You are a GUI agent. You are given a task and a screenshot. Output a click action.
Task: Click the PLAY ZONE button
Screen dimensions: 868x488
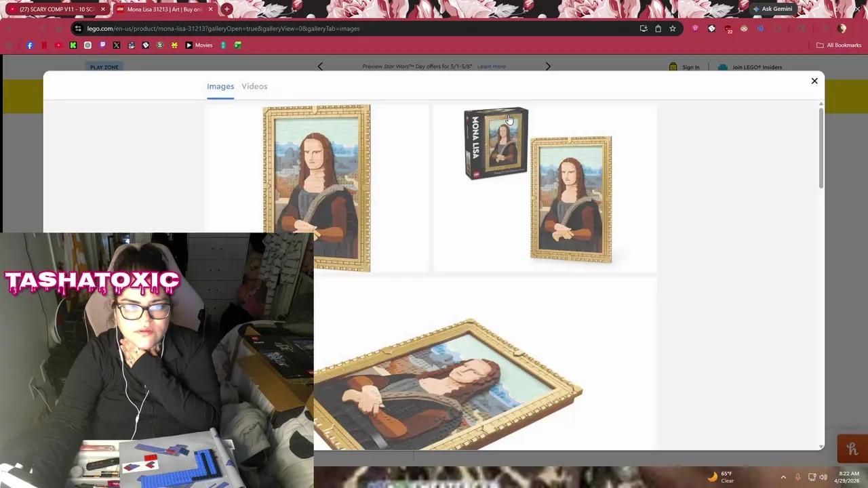click(104, 67)
